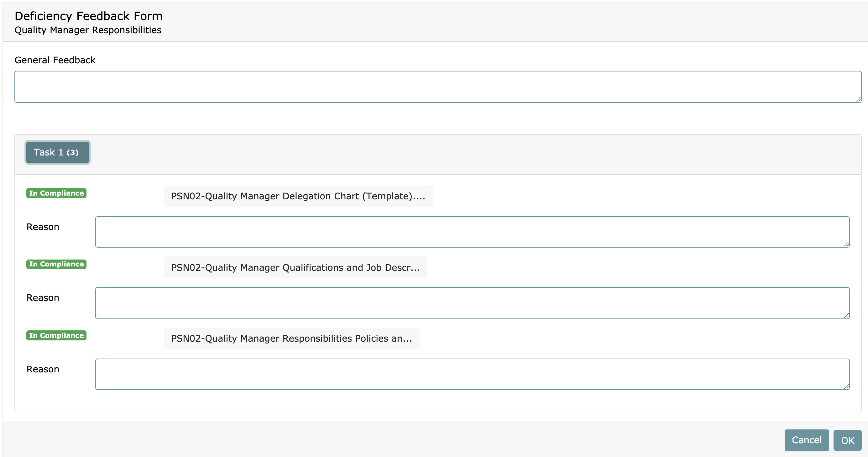Open Quality Manager Responsibilities Policies document

tap(291, 339)
